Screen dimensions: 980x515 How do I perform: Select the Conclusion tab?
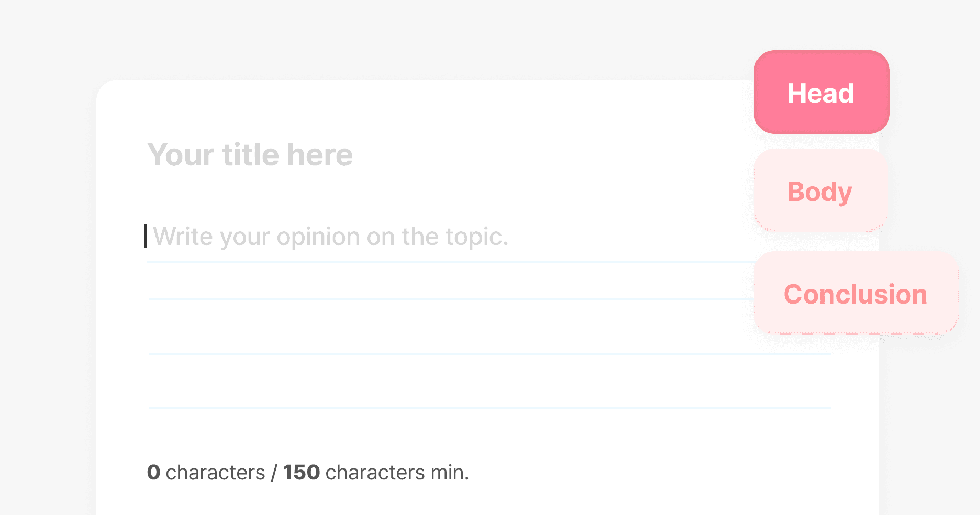tap(855, 294)
